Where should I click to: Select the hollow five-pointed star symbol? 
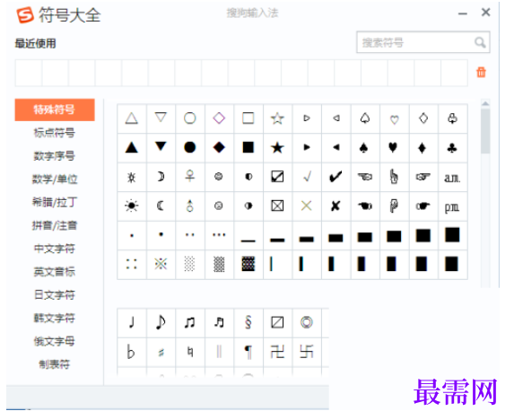[277, 118]
